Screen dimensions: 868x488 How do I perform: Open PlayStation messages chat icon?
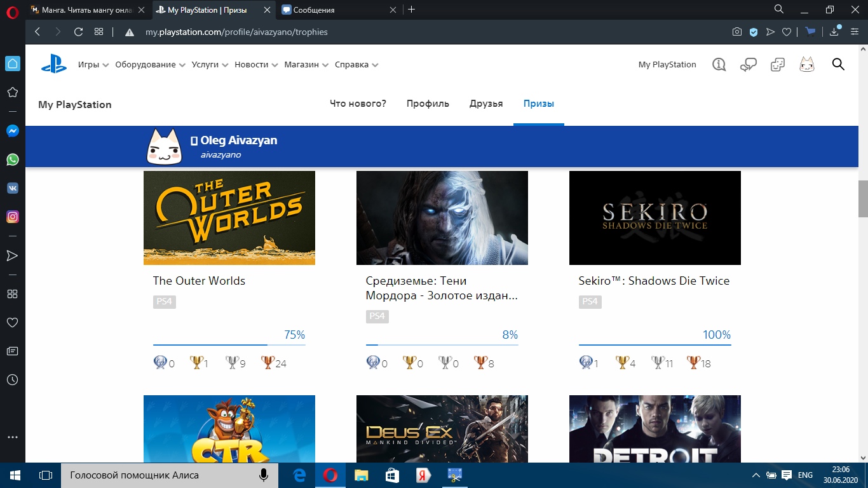pyautogui.click(x=749, y=64)
